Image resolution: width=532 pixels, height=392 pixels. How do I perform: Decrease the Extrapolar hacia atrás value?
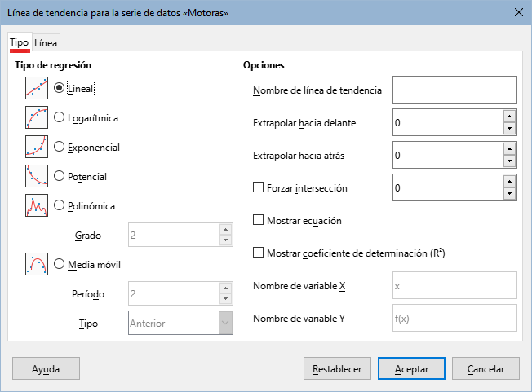click(x=510, y=161)
